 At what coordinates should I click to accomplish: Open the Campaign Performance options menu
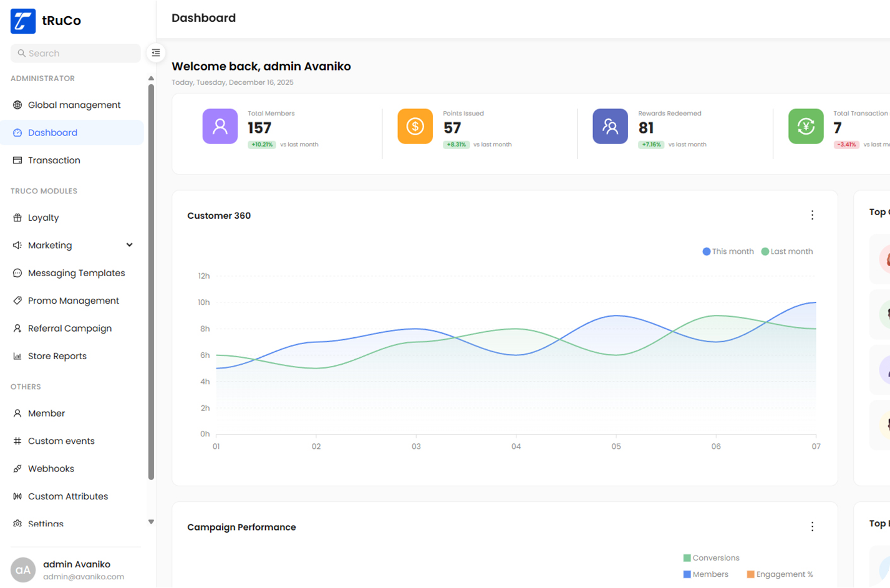pyautogui.click(x=812, y=527)
